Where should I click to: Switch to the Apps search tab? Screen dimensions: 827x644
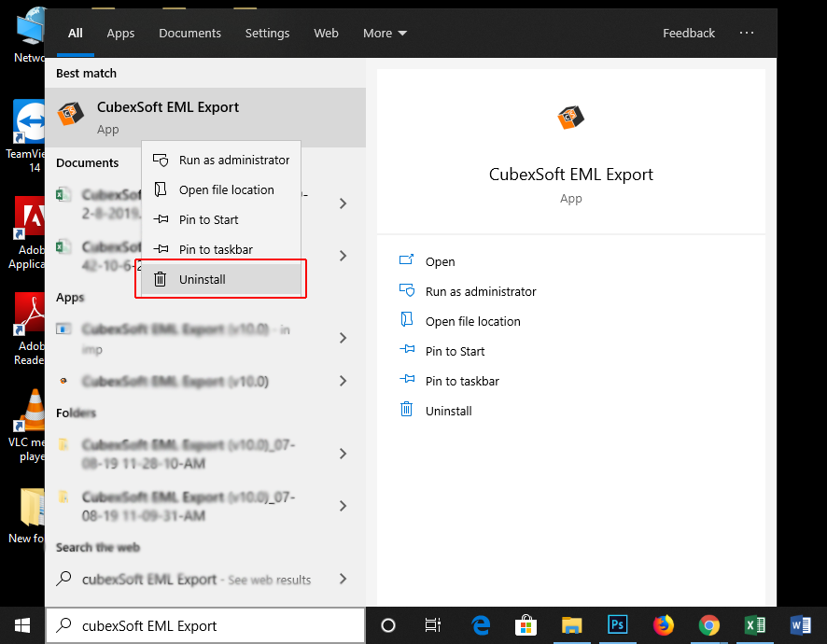point(120,34)
